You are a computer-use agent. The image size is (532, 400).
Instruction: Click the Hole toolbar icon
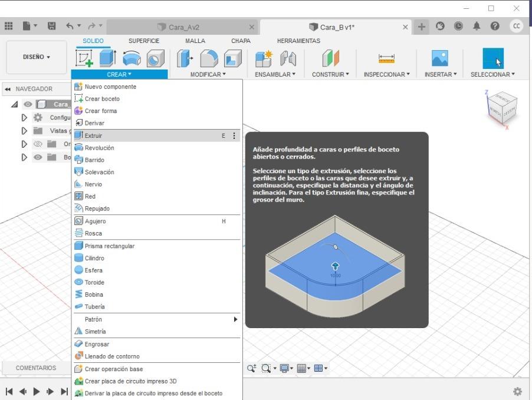point(155,58)
